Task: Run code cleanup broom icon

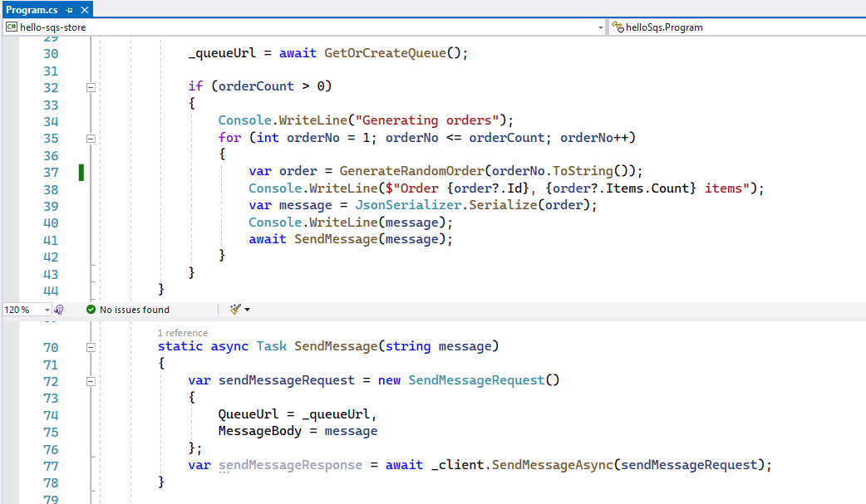Action: click(x=235, y=309)
